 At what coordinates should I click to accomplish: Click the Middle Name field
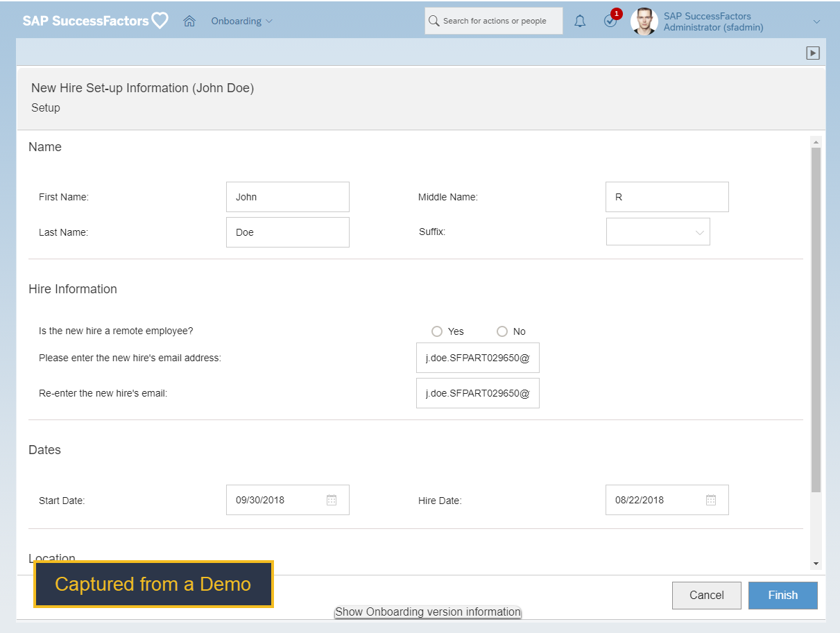[667, 197]
